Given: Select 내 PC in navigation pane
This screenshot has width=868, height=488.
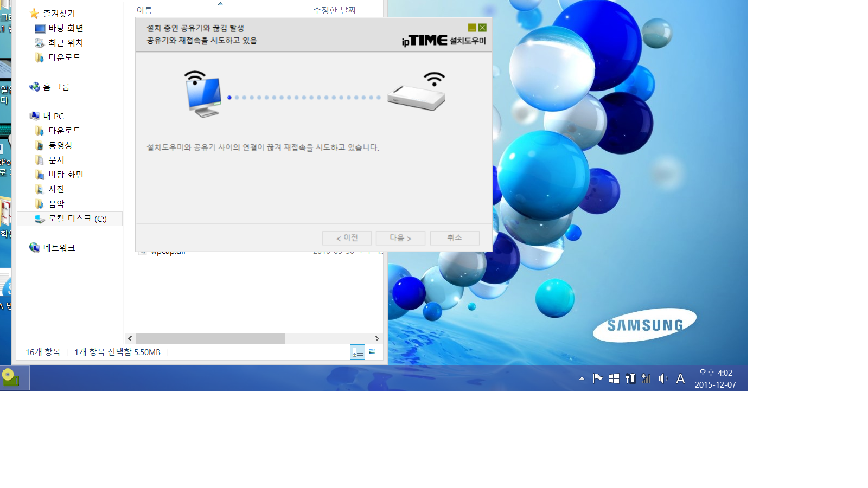Looking at the screenshot, I should tap(47, 116).
